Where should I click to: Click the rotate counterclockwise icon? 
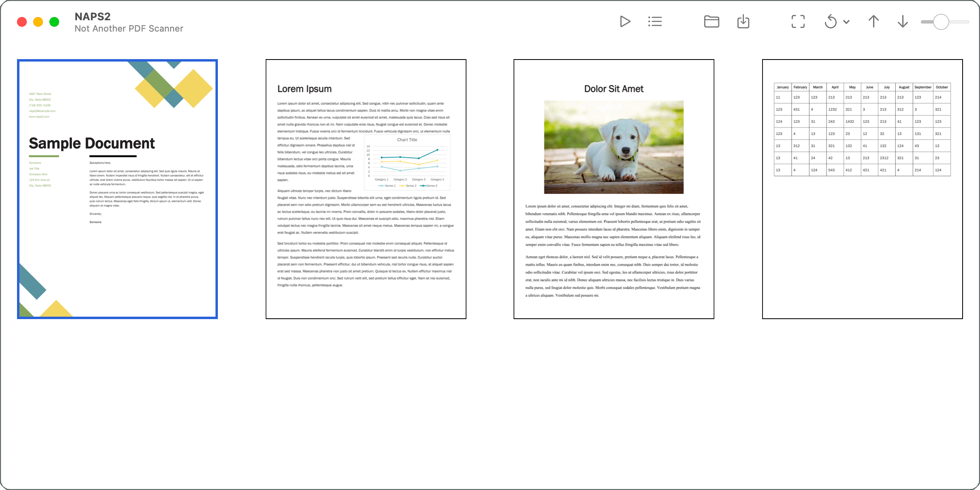tap(831, 21)
